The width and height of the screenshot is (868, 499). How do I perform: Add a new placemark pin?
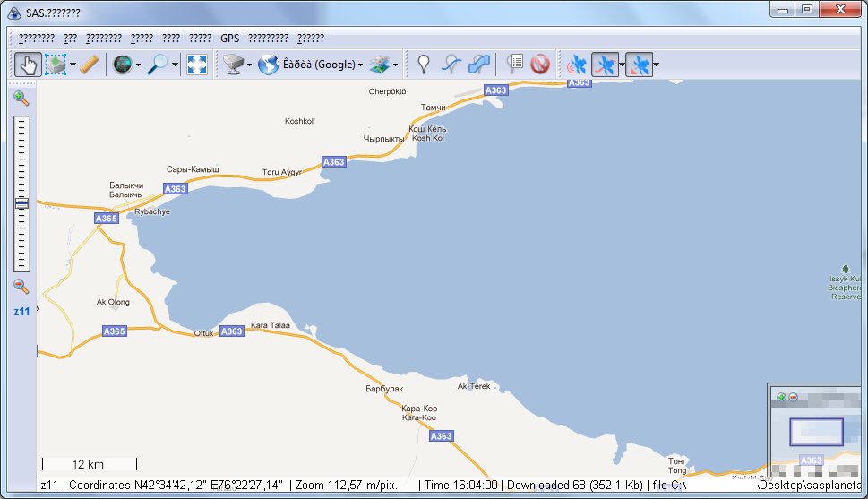click(x=423, y=65)
